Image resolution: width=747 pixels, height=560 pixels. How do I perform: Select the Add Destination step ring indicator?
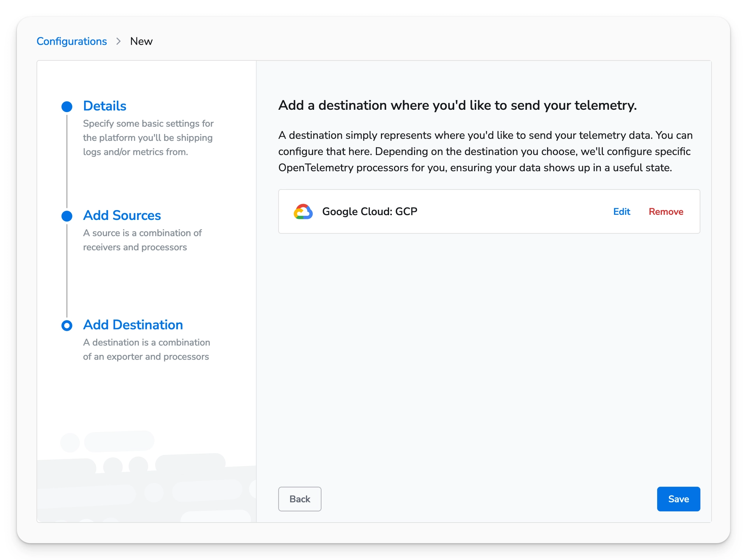point(67,325)
